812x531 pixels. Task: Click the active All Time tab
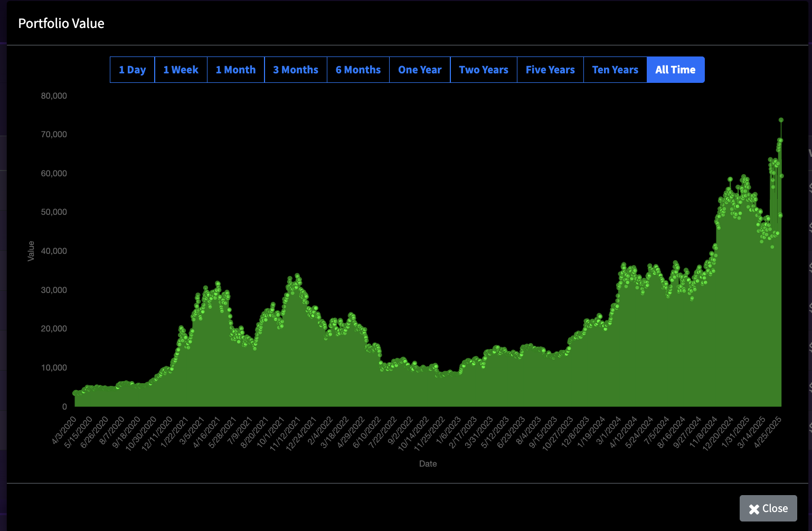point(675,70)
